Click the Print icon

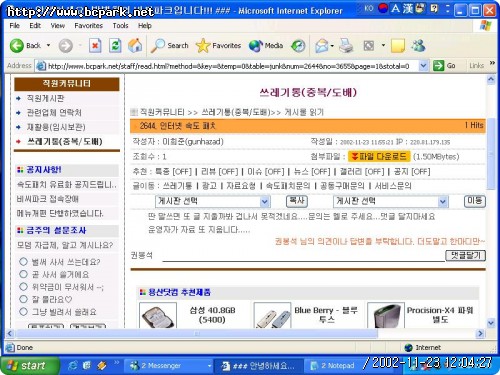click(x=346, y=46)
